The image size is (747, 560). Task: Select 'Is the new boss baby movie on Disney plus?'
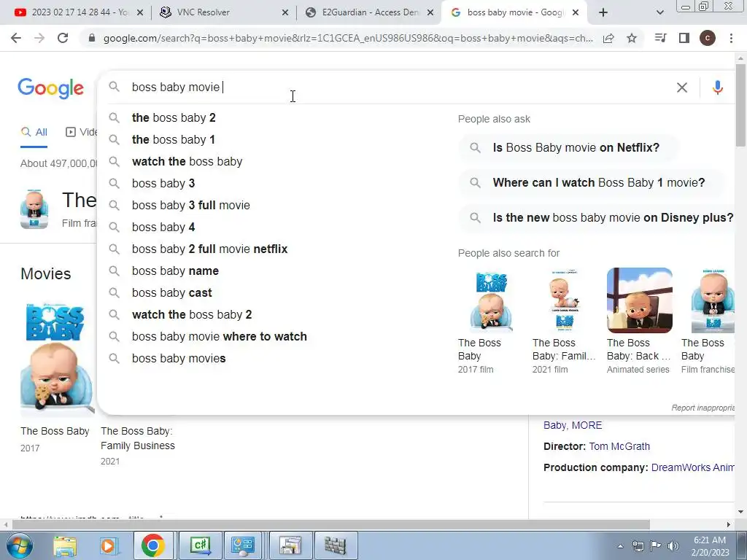click(597, 217)
